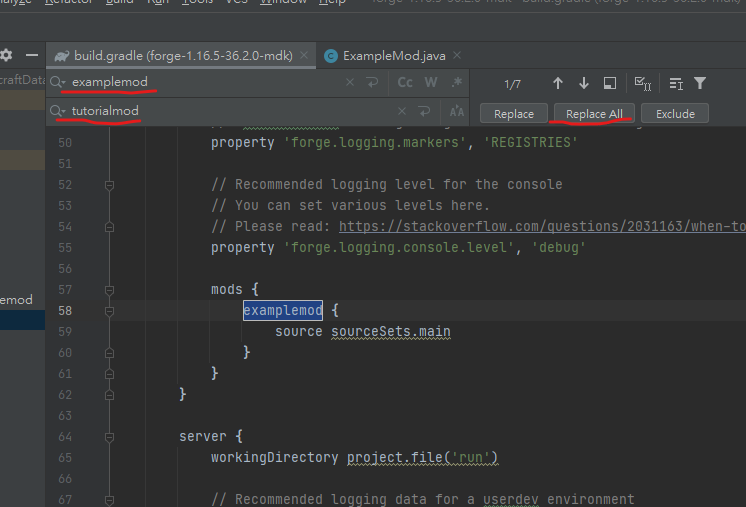Image resolution: width=746 pixels, height=507 pixels.
Task: Click the server keyword on line 64
Action: point(203,437)
